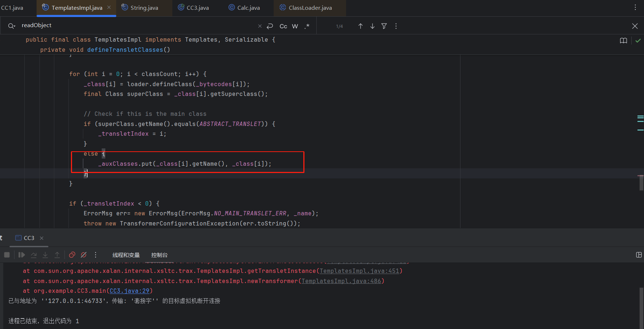Image resolution: width=644 pixels, height=329 pixels.
Task: Expand editor tabs more options menu
Action: click(635, 8)
